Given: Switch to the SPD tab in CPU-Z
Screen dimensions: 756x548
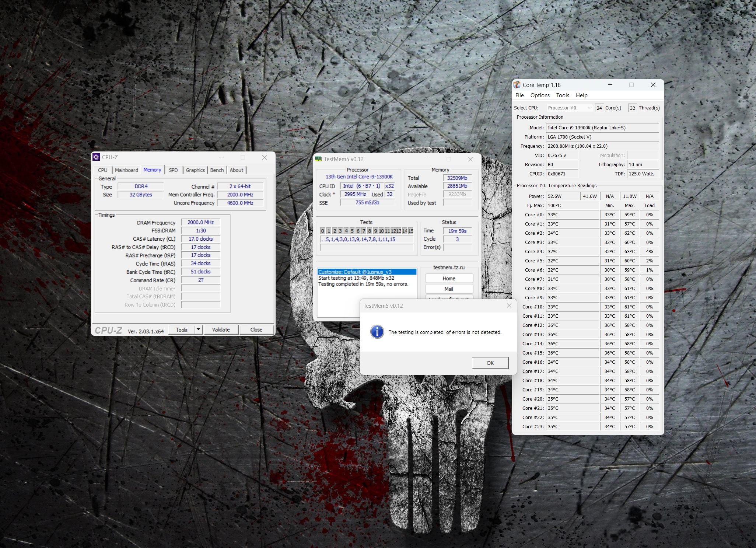Looking at the screenshot, I should pos(173,170).
